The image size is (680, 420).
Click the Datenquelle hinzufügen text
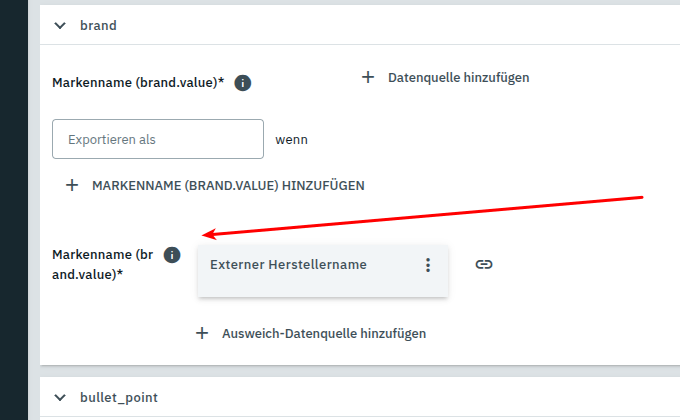click(x=458, y=77)
